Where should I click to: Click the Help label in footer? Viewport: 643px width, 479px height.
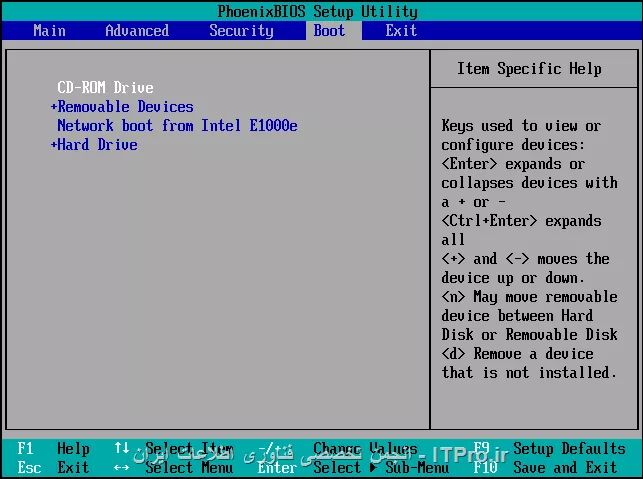[73, 449]
